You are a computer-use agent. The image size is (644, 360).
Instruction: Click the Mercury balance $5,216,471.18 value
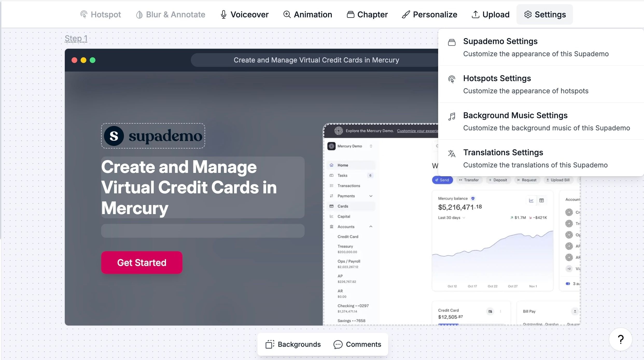pos(460,207)
